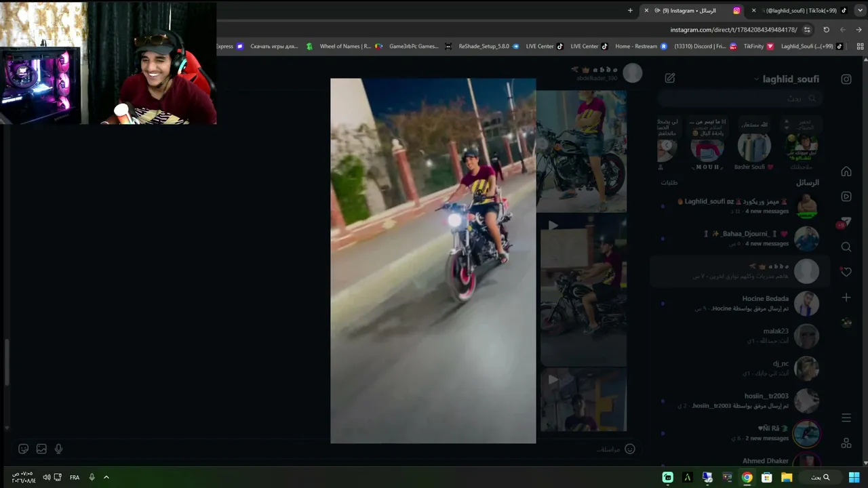Close the Instagram browser tab

646,10
